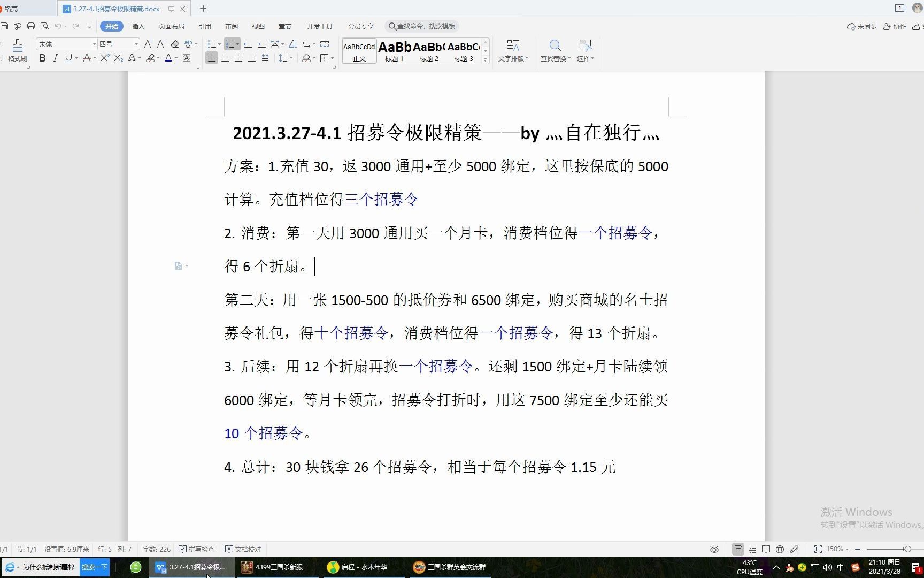
Task: Click the decrease font size A- icon
Action: (x=161, y=44)
